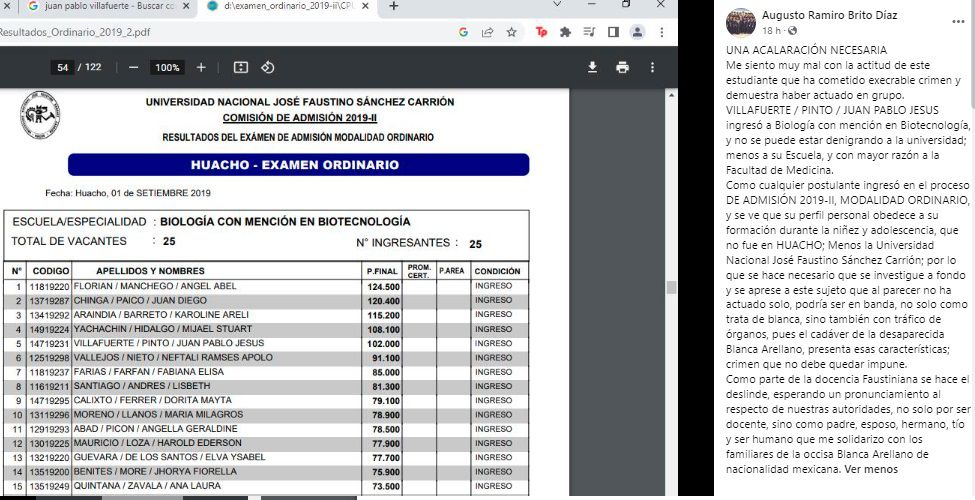The image size is (975, 500).
Task: Print the PDF document
Action: click(x=622, y=67)
